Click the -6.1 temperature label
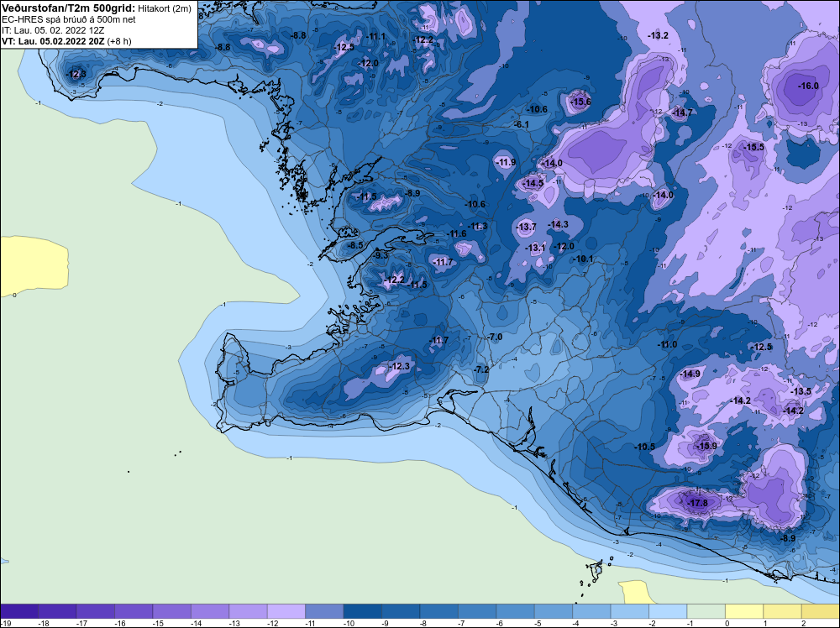 click(x=521, y=125)
